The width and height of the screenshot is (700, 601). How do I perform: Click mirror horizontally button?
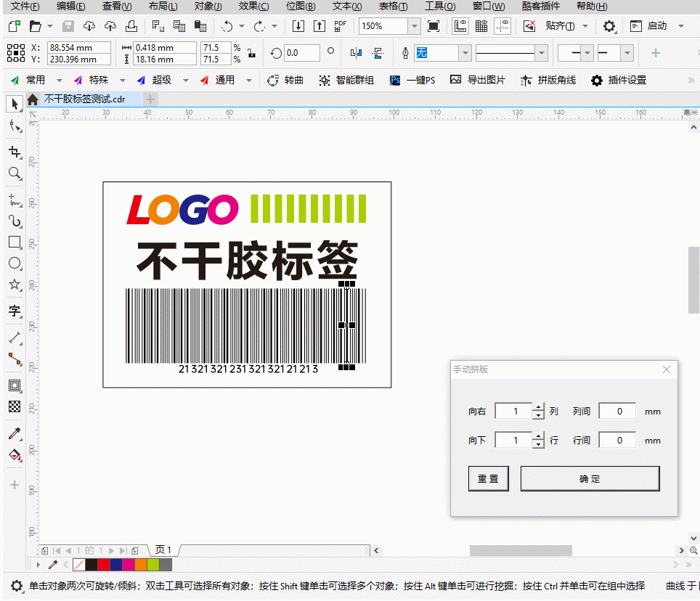[x=356, y=54]
